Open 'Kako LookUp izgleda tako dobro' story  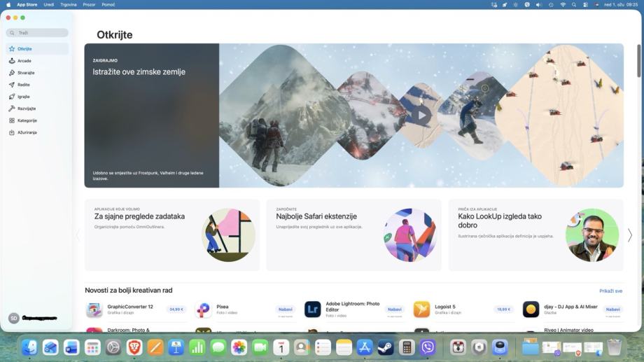pos(536,235)
